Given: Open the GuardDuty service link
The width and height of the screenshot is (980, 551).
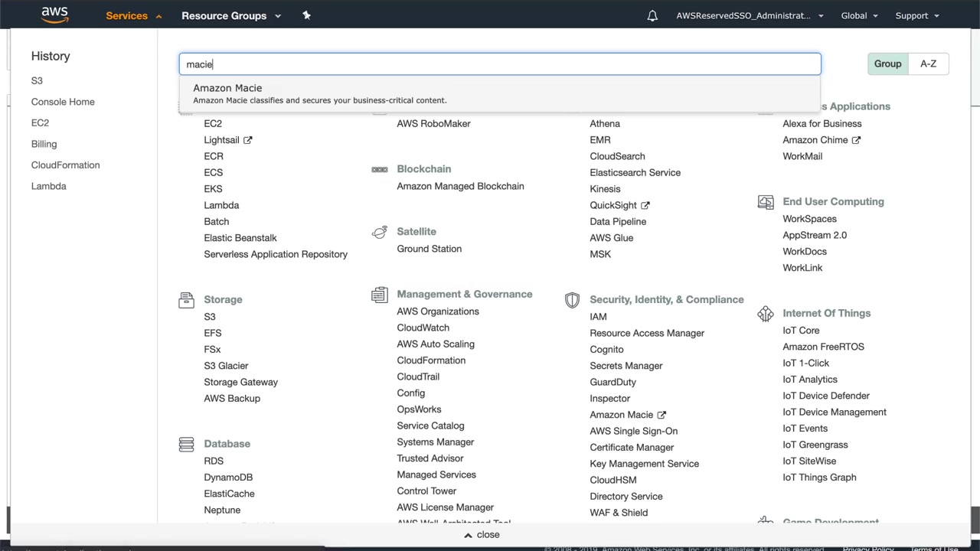Looking at the screenshot, I should [612, 382].
